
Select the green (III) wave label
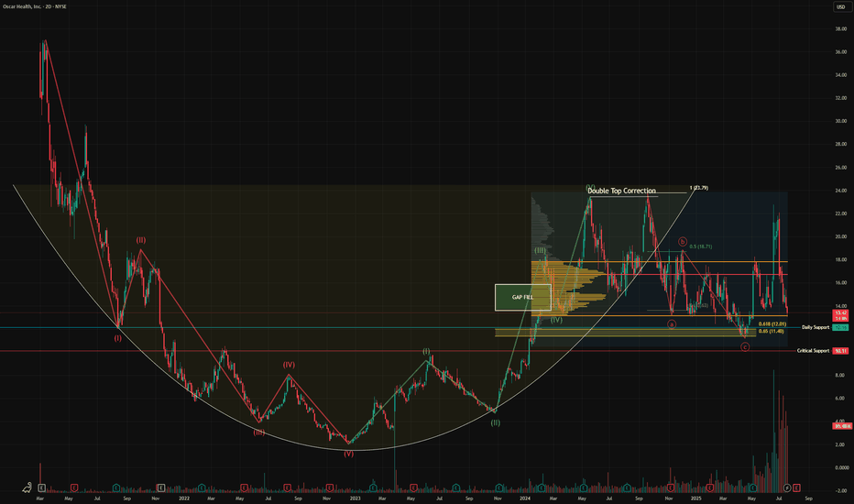(x=540, y=251)
